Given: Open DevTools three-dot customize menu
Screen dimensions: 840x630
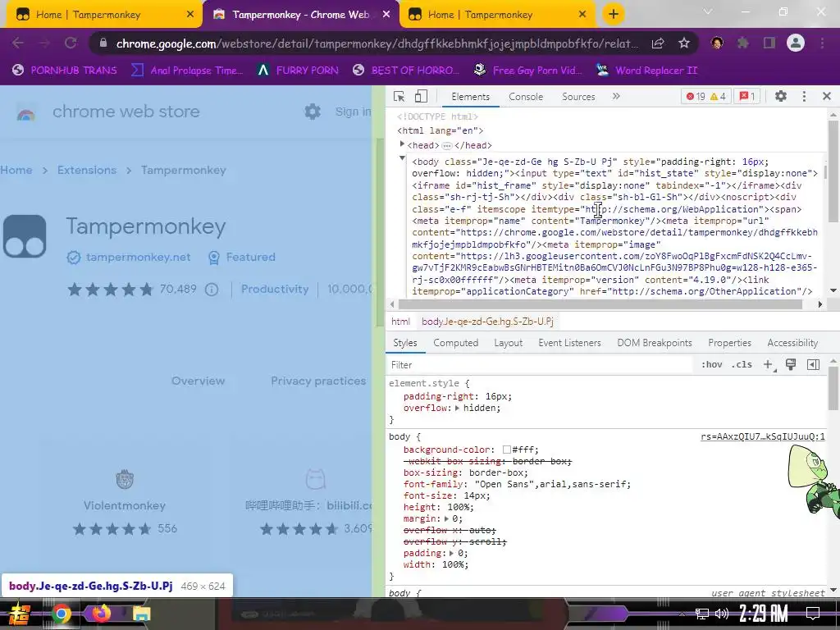Looking at the screenshot, I should point(804,97).
